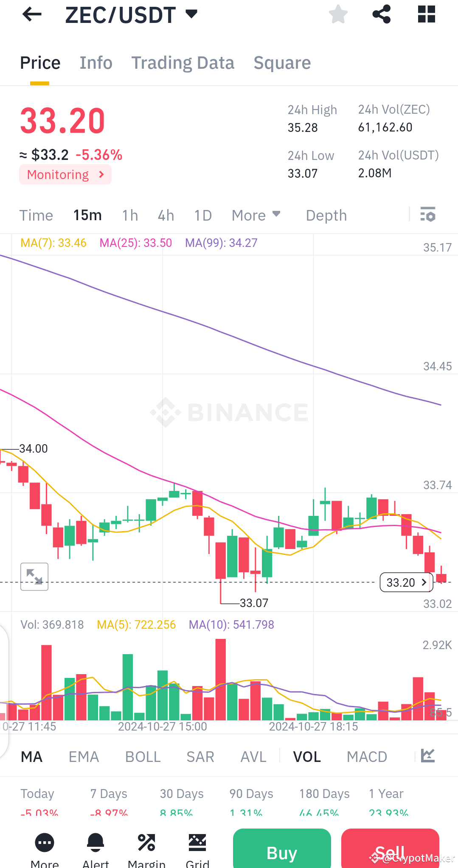Screen dimensions: 458x868
Task: Favorite ZEC/USDT with the star icon
Action: point(338,14)
